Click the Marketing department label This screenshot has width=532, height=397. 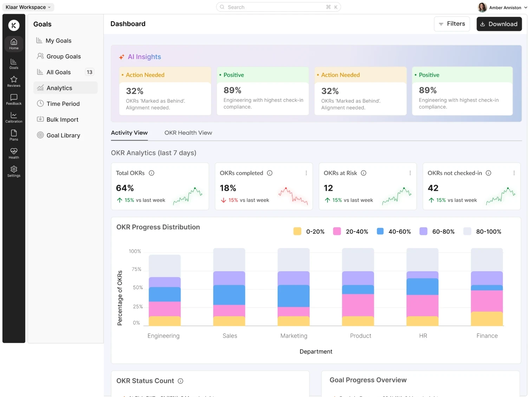tap(294, 336)
